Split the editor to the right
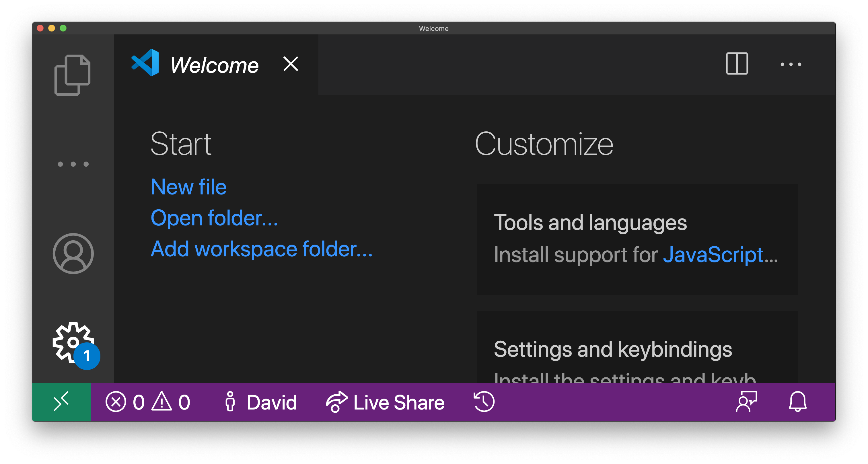This screenshot has width=868, height=464. pos(737,63)
